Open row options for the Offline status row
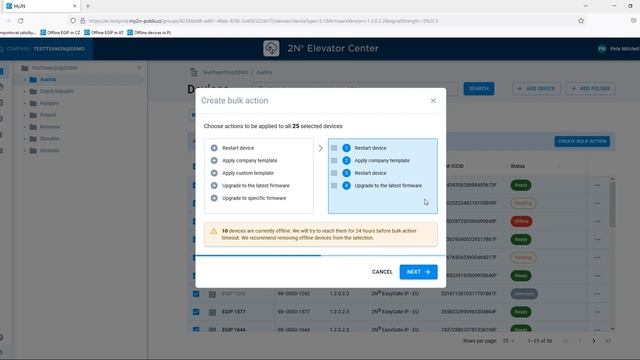 tap(597, 221)
